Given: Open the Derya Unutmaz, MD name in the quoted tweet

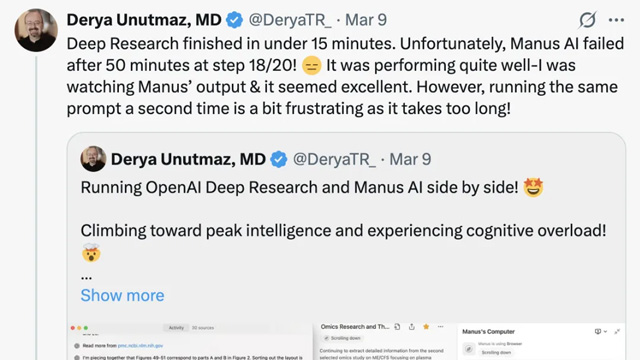Looking at the screenshot, I should tap(188, 159).
